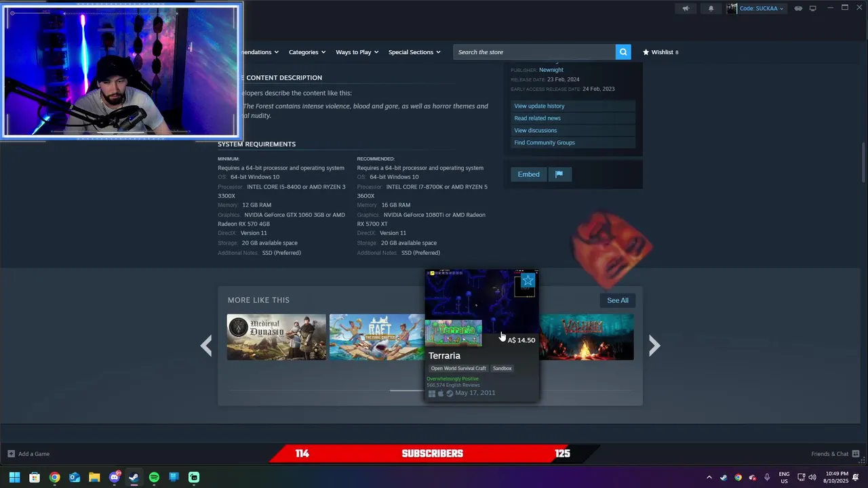868x488 pixels.
Task: Click the store page vertical scrollbar
Action: click(863, 163)
